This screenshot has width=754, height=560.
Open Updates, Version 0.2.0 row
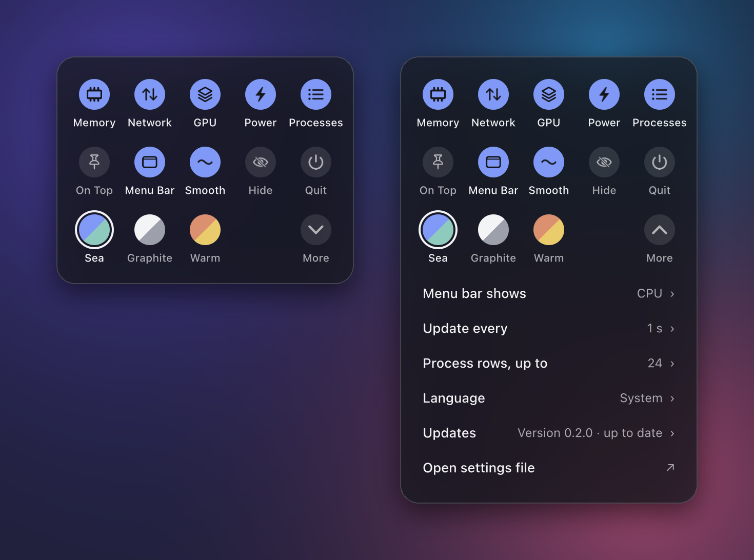click(549, 433)
